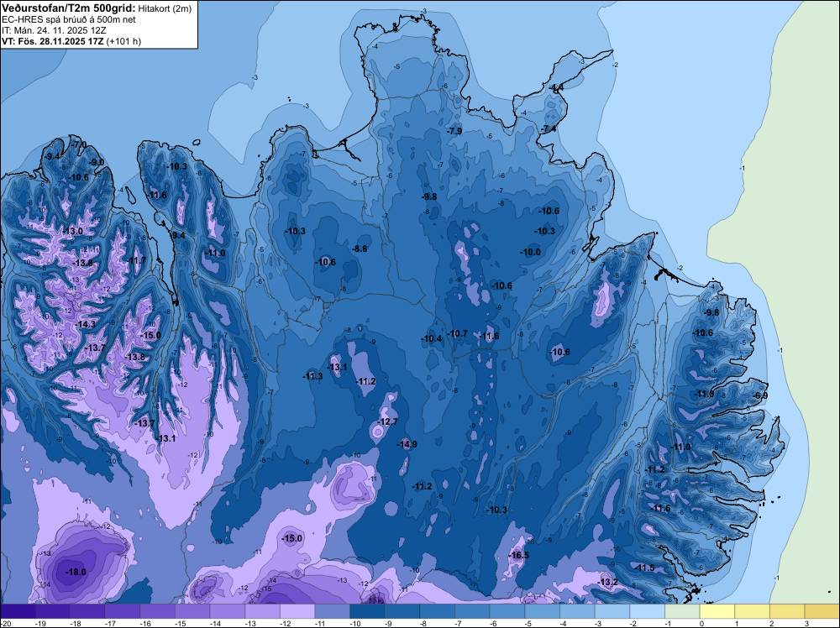
Task: Select legend swatch between -4 and -3
Action: tap(578, 611)
